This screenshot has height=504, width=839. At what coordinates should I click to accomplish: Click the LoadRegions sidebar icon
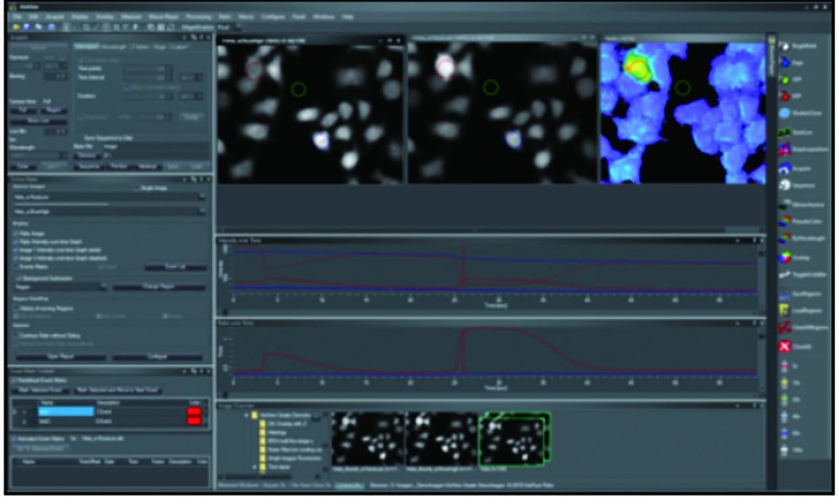[785, 311]
